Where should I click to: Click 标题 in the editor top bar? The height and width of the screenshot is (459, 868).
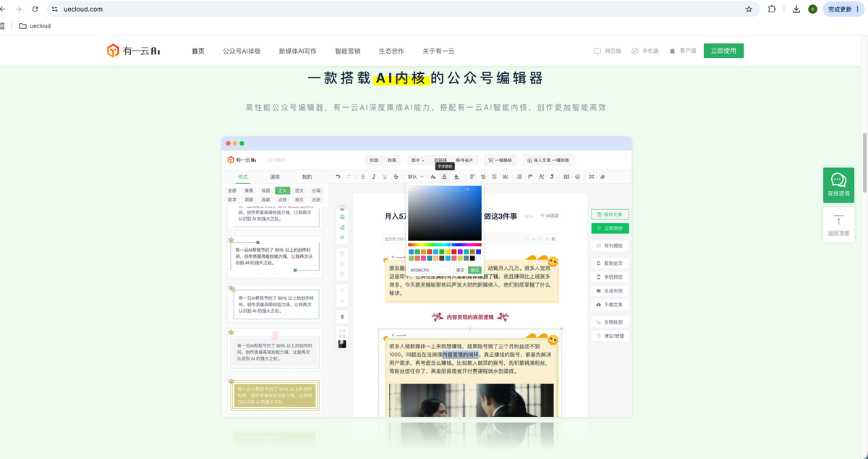coord(374,160)
